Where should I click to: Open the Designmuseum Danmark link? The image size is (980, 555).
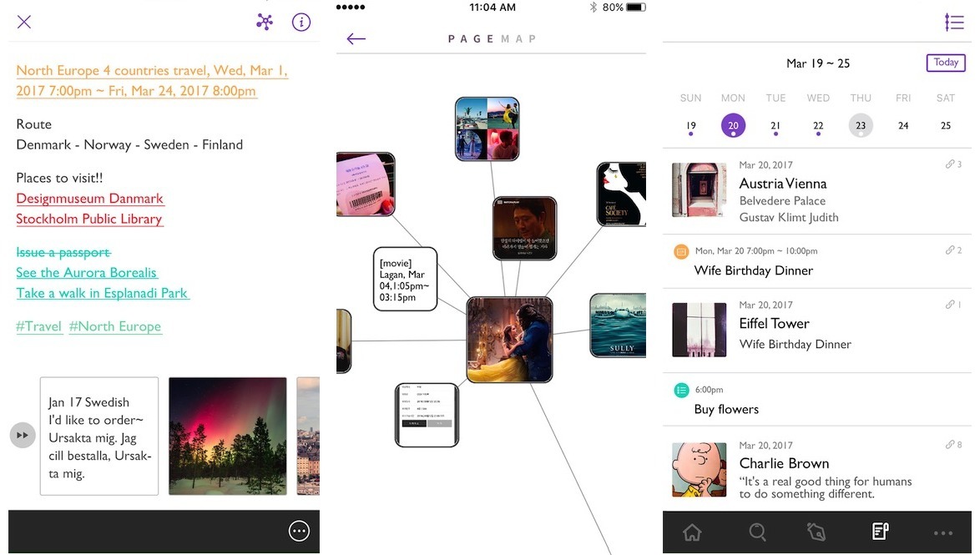90,199
